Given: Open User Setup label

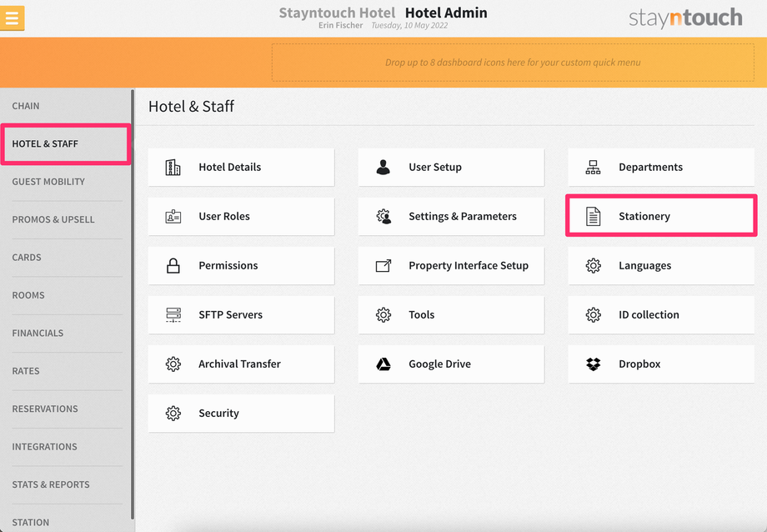Looking at the screenshot, I should tap(435, 168).
